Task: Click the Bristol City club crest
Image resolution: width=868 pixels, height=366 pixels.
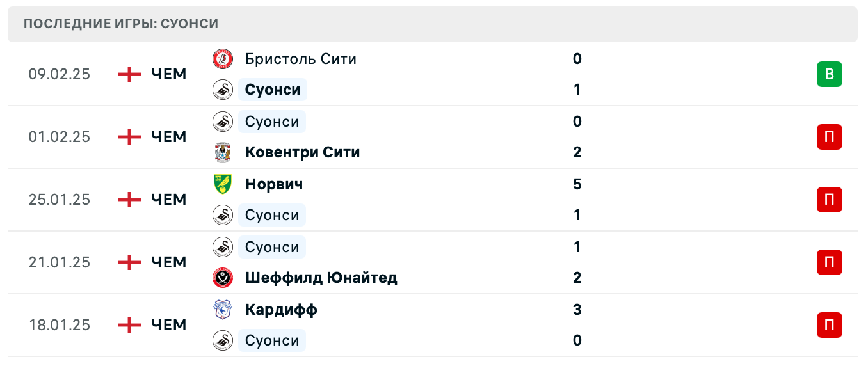Action: (x=223, y=59)
